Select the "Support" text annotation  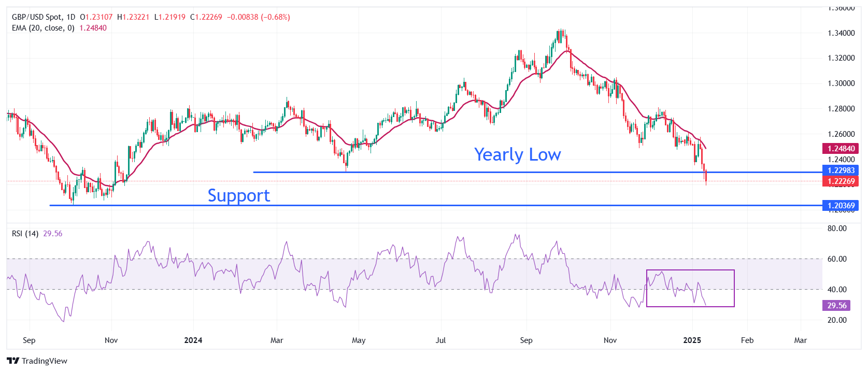(x=239, y=195)
